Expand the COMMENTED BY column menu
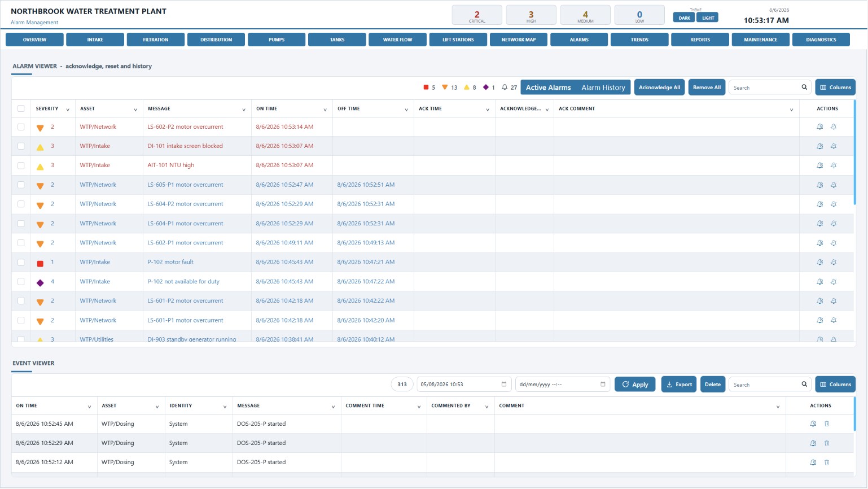The image size is (868, 489). click(x=486, y=407)
